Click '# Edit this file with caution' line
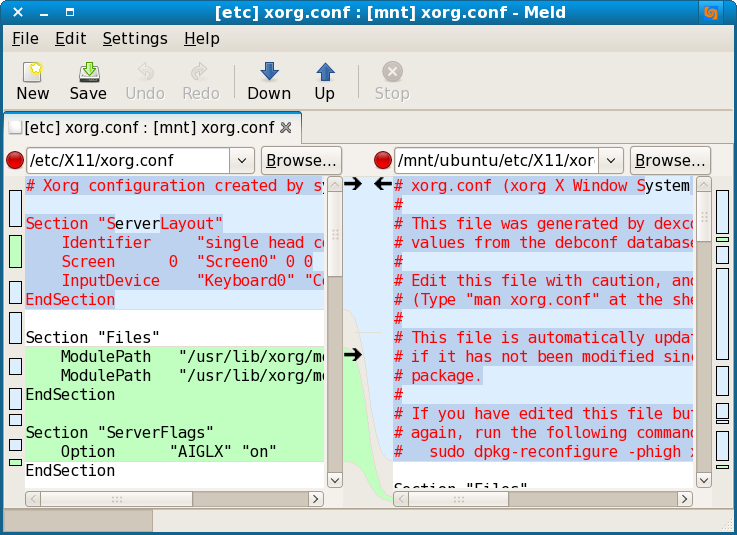Image resolution: width=737 pixels, height=535 pixels. [x=543, y=280]
